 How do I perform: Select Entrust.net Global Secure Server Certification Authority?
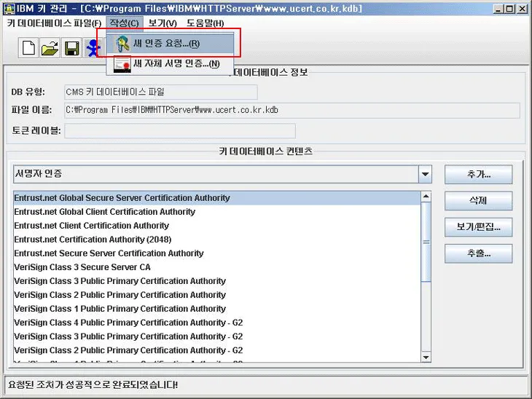[217, 198]
